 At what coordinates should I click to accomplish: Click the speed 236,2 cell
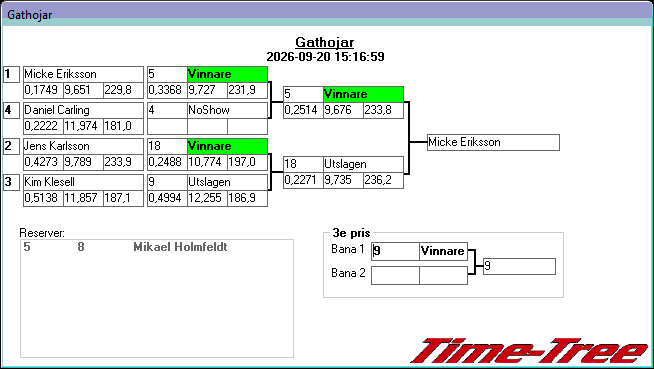pyautogui.click(x=383, y=180)
